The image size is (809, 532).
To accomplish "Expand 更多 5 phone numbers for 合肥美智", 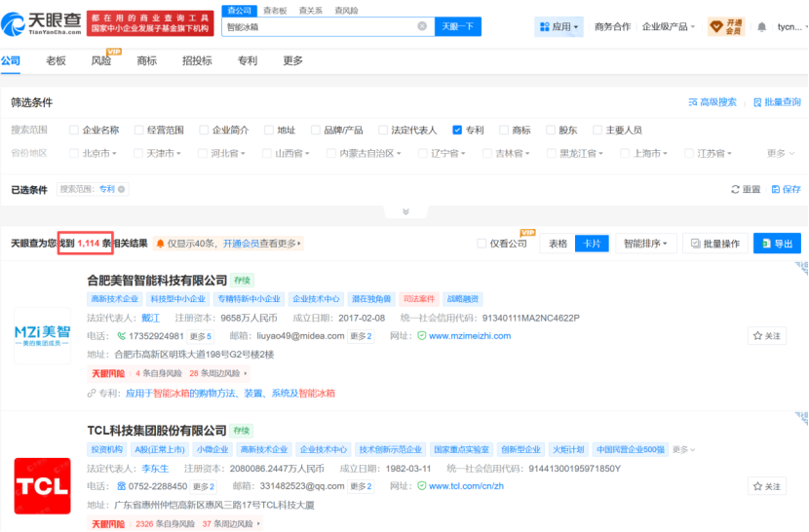I will pyautogui.click(x=201, y=336).
